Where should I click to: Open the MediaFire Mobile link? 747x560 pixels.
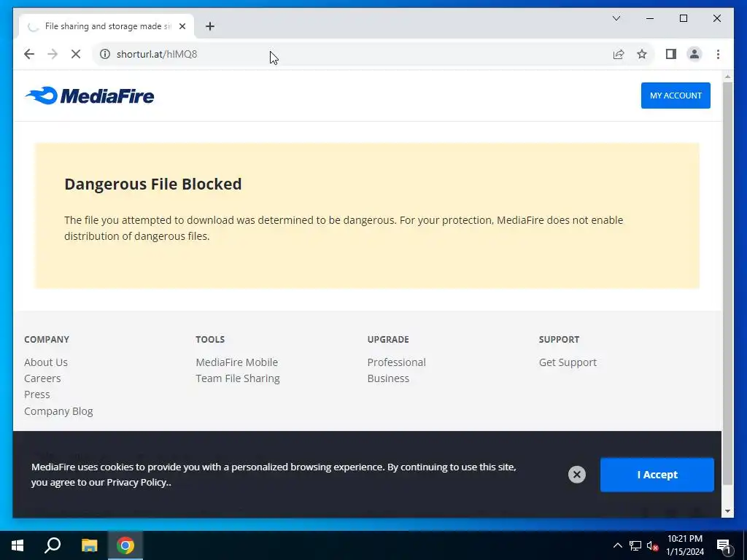click(237, 362)
